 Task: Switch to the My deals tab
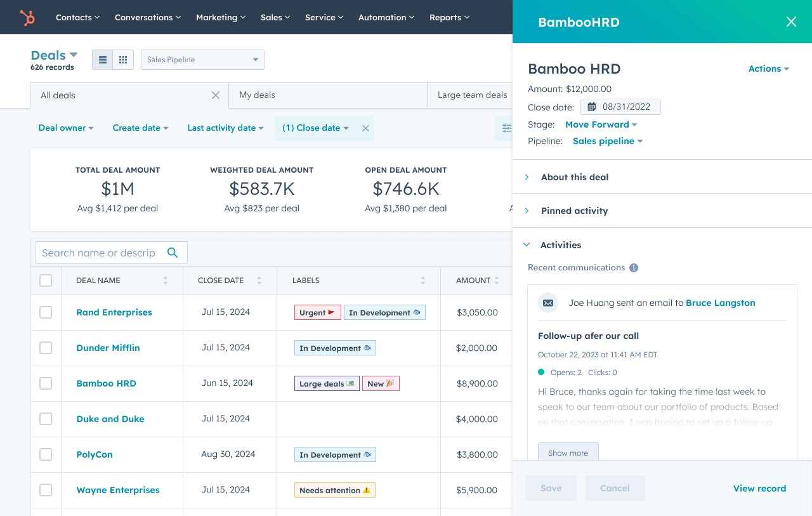pyautogui.click(x=258, y=95)
